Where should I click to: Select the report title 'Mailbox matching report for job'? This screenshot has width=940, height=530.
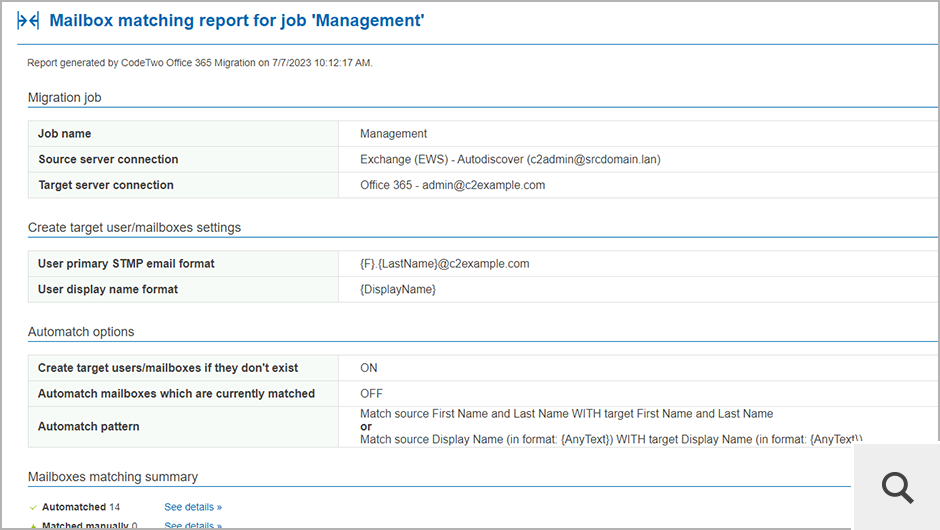pyautogui.click(x=237, y=20)
